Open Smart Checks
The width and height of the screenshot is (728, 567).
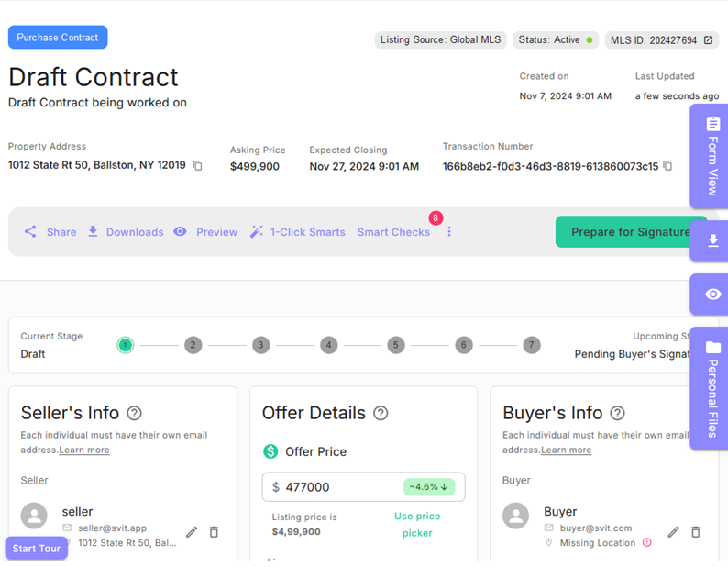click(393, 232)
